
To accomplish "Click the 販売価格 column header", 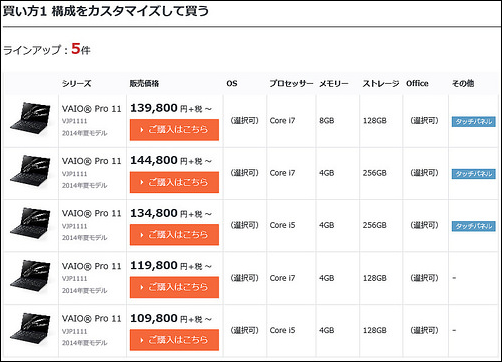I will pyautogui.click(x=144, y=83).
